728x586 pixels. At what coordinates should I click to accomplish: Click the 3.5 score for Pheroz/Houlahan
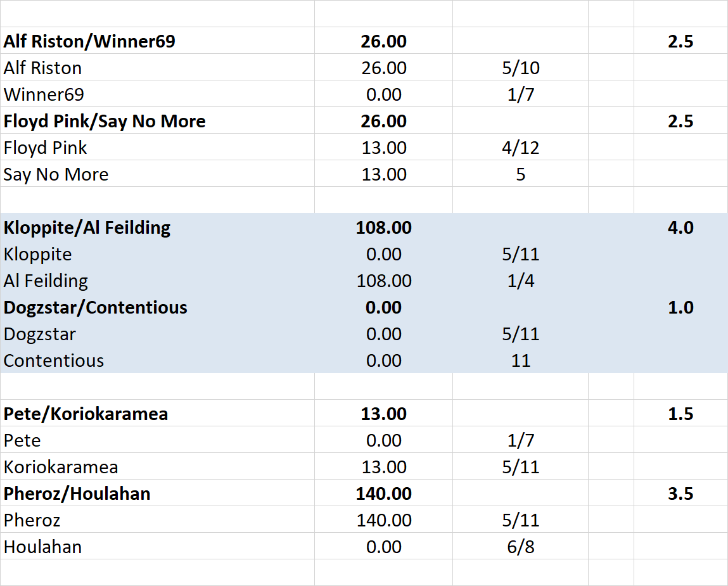[680, 494]
